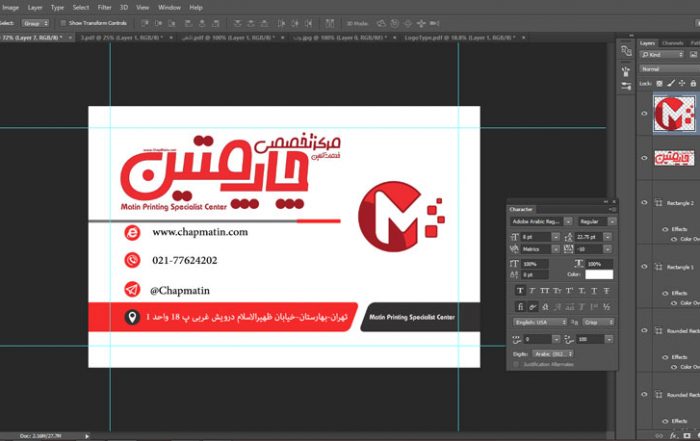This screenshot has width=700, height=441.
Task: Open Character panel flyout menu
Action: coord(613,209)
